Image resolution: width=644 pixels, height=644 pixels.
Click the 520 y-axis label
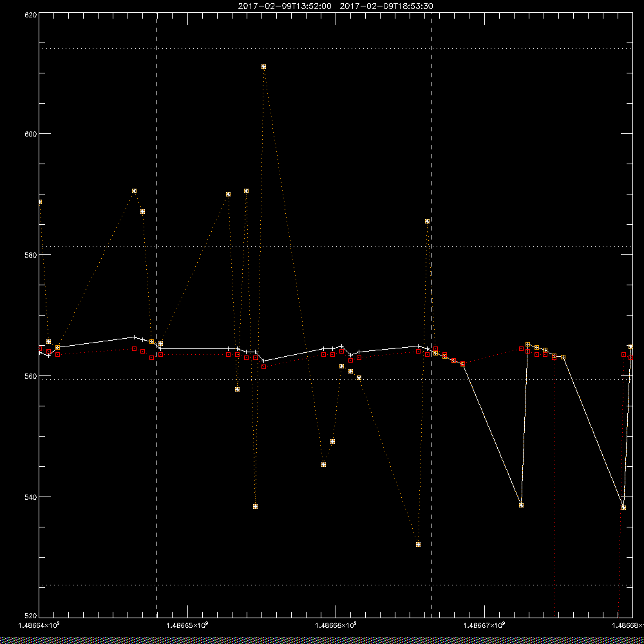click(x=31, y=616)
